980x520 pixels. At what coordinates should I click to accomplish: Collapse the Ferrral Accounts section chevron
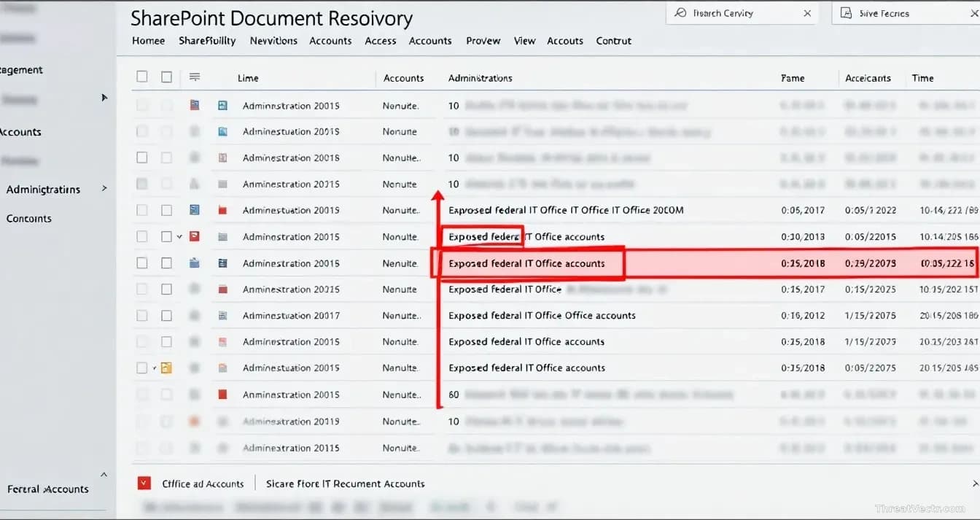tap(104, 475)
